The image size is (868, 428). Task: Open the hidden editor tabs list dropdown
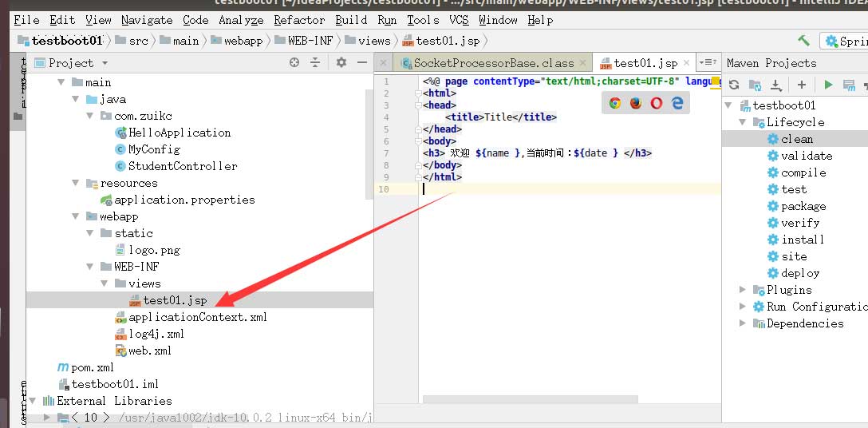[x=708, y=62]
